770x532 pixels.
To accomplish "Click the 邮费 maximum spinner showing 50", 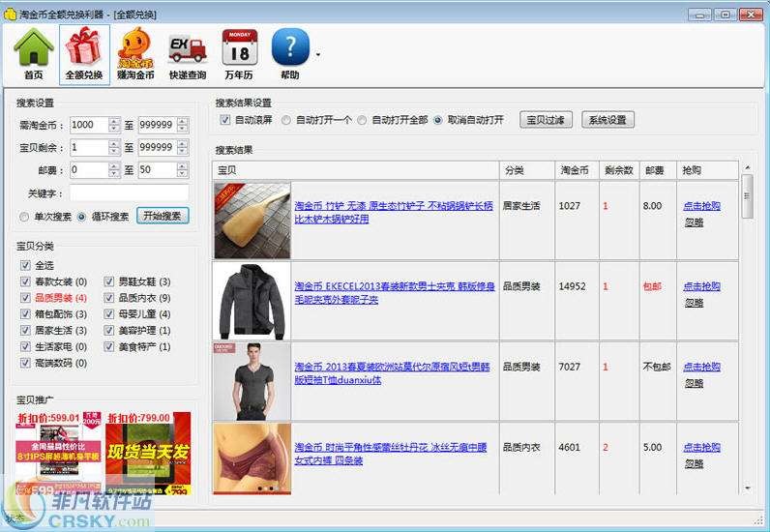I will pos(183,170).
